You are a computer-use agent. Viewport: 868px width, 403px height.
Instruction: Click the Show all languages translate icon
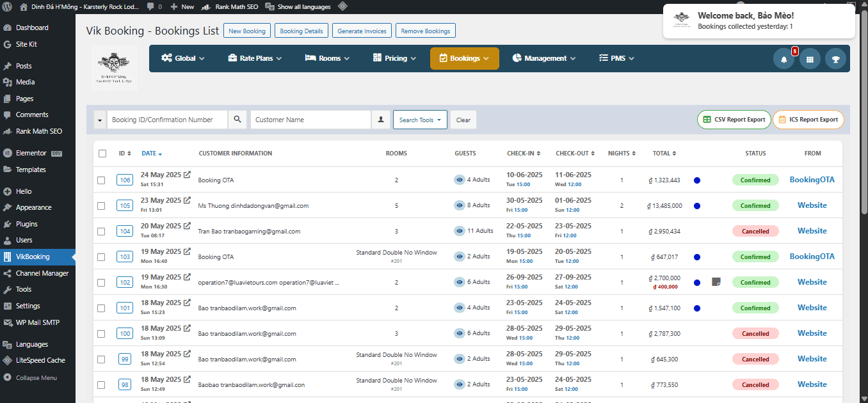[271, 7]
